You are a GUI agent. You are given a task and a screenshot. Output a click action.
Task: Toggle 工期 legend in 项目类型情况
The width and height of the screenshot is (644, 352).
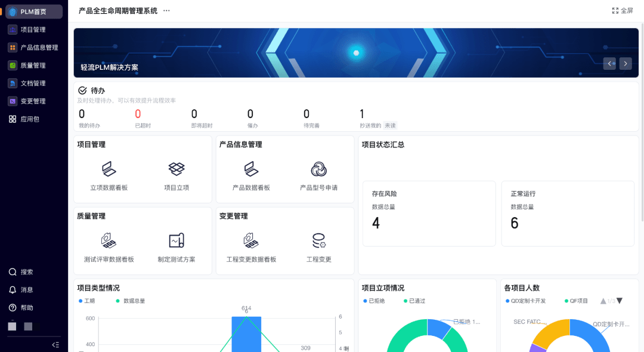[x=86, y=301]
